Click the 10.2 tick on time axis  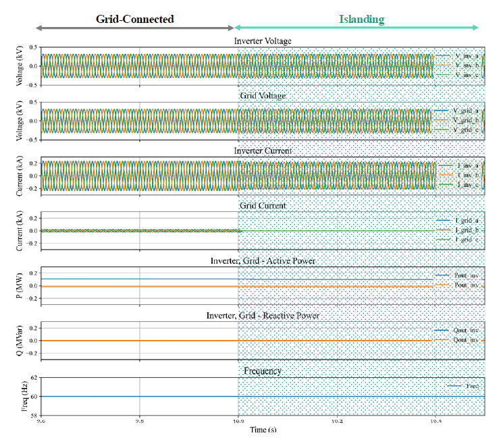click(337, 420)
